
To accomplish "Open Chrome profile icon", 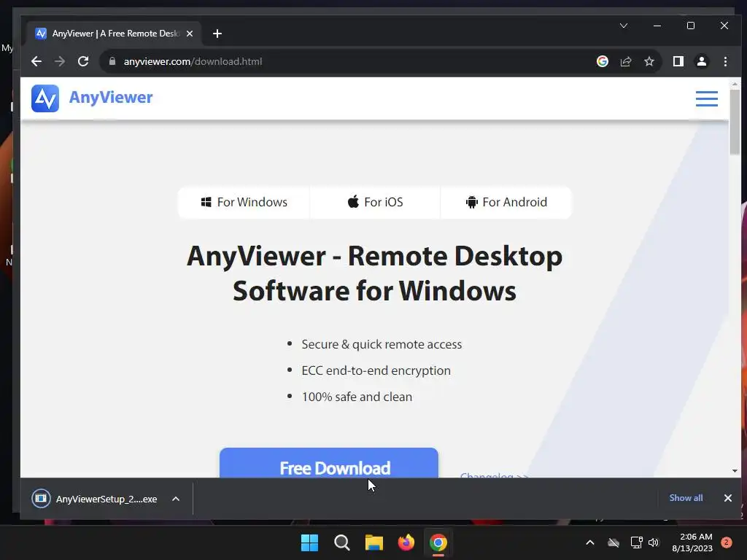I will 702,61.
